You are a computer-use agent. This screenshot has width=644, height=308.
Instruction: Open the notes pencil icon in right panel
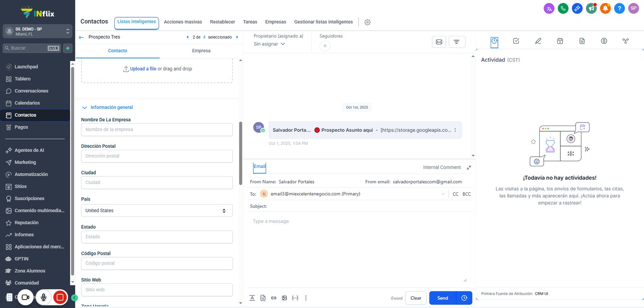click(538, 41)
